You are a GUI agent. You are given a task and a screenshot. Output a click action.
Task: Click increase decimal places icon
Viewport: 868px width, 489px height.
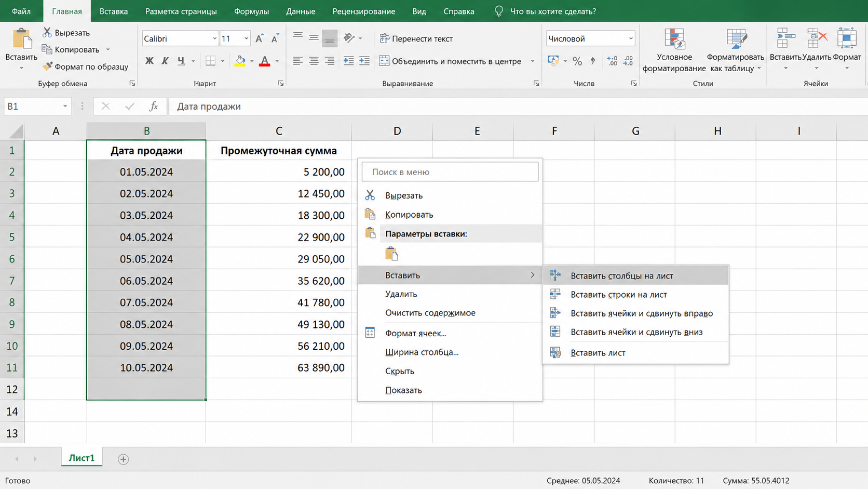(612, 61)
